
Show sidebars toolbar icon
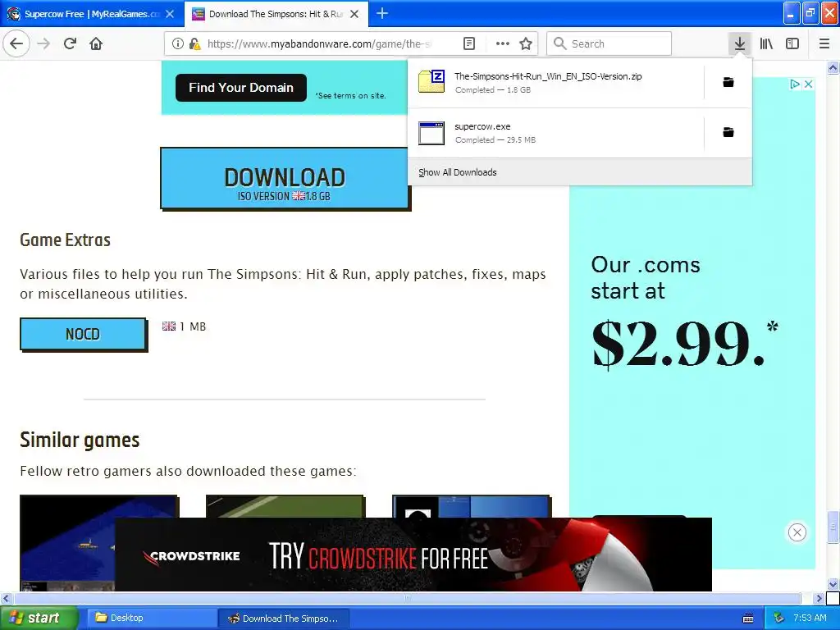(x=792, y=43)
